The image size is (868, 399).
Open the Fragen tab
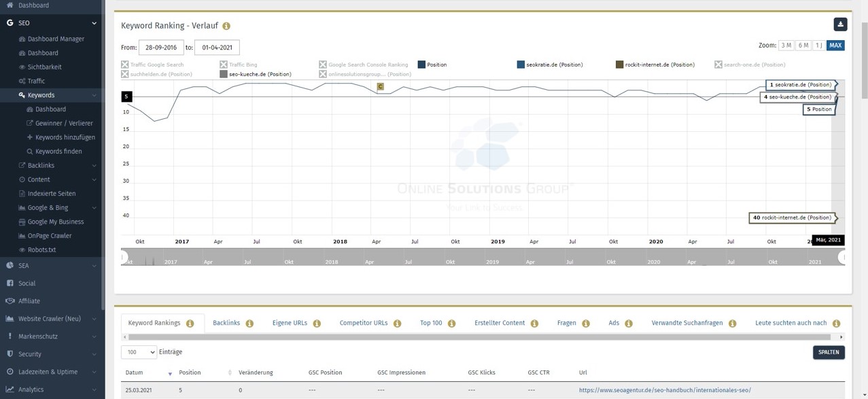tap(567, 323)
